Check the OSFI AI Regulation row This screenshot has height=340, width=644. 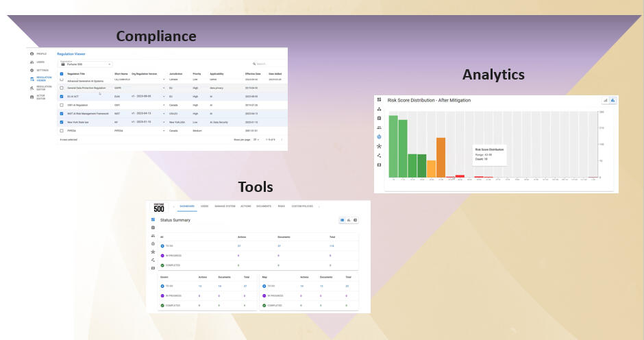(62, 106)
